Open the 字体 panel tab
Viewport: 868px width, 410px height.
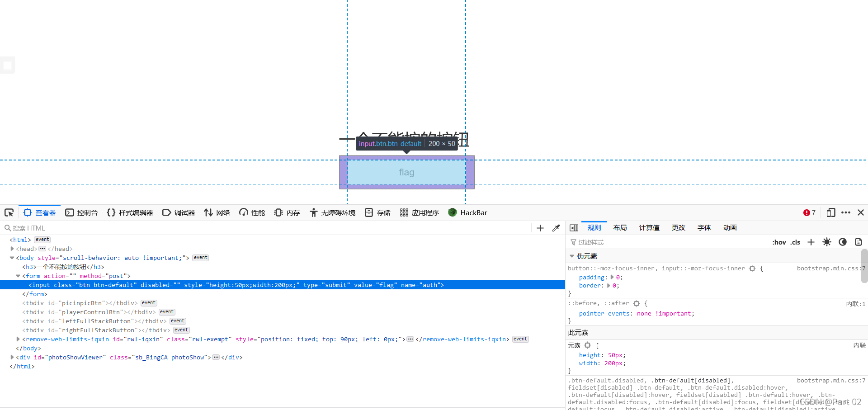[x=704, y=228]
